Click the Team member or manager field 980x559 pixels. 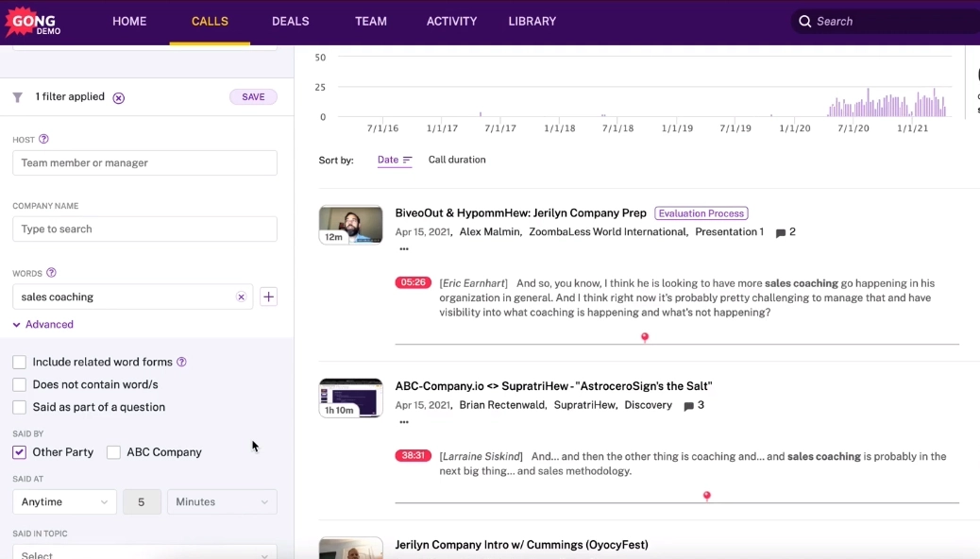tap(144, 162)
